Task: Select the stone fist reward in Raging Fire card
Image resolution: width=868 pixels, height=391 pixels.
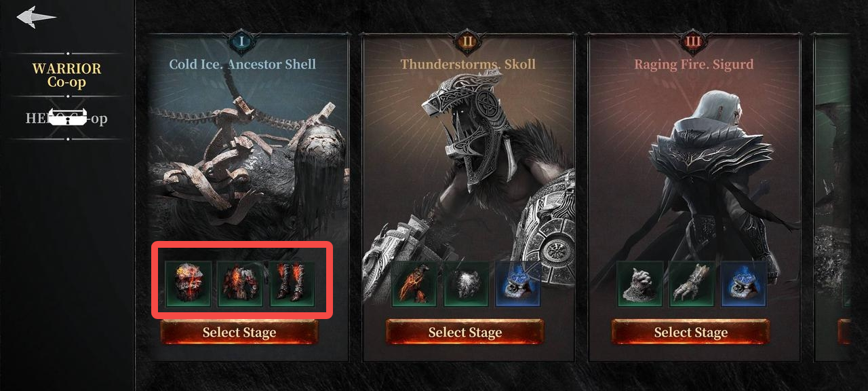Action: tap(639, 284)
